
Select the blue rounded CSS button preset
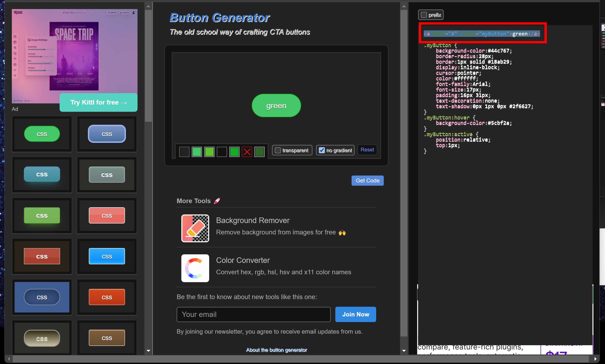107,134
